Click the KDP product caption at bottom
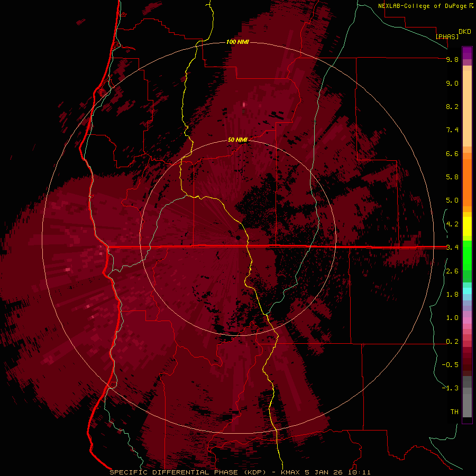 pyautogui.click(x=240, y=472)
